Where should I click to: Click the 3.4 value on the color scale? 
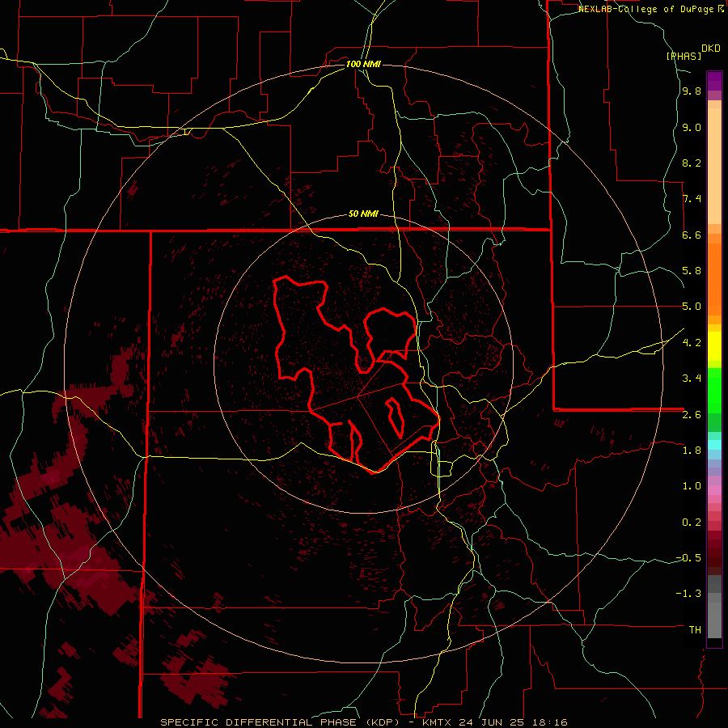(692, 379)
